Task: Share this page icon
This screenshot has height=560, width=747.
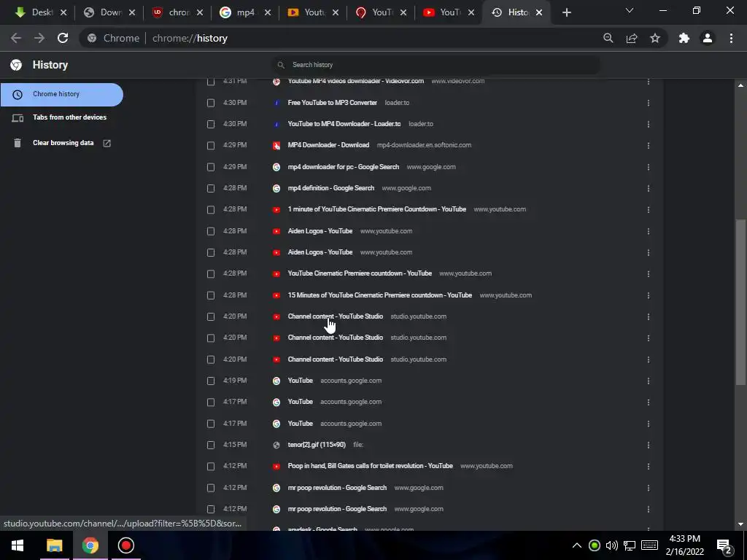Action: 632,38
